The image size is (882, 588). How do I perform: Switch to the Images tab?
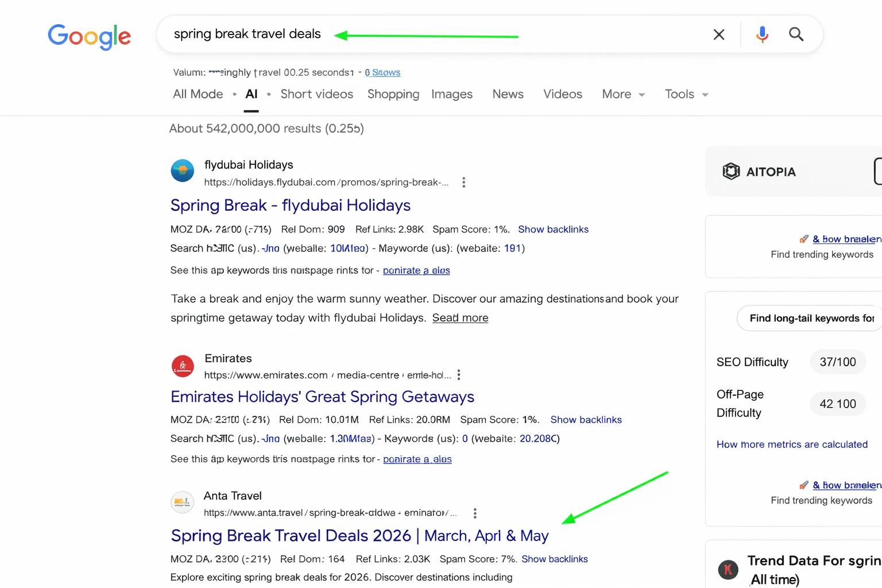[x=452, y=94]
